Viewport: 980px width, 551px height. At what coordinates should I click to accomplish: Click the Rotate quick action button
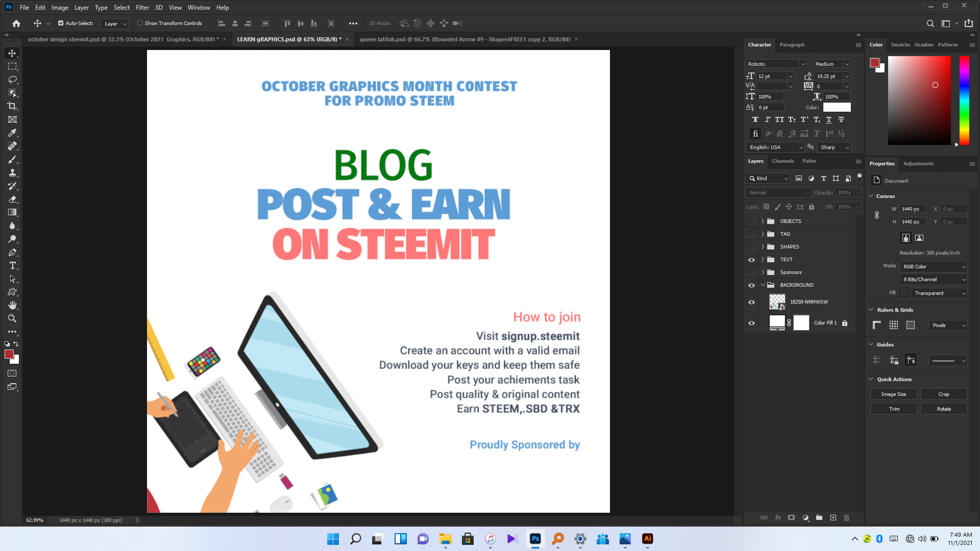(943, 409)
